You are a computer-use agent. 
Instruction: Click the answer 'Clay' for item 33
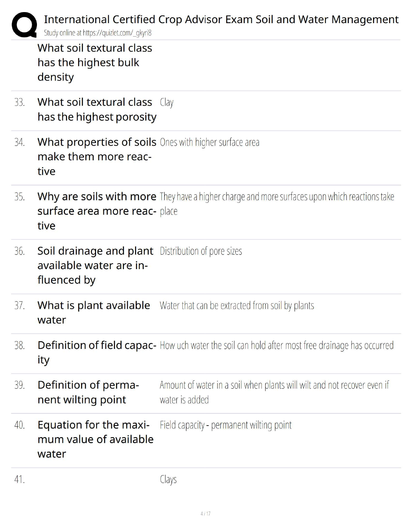(167, 103)
